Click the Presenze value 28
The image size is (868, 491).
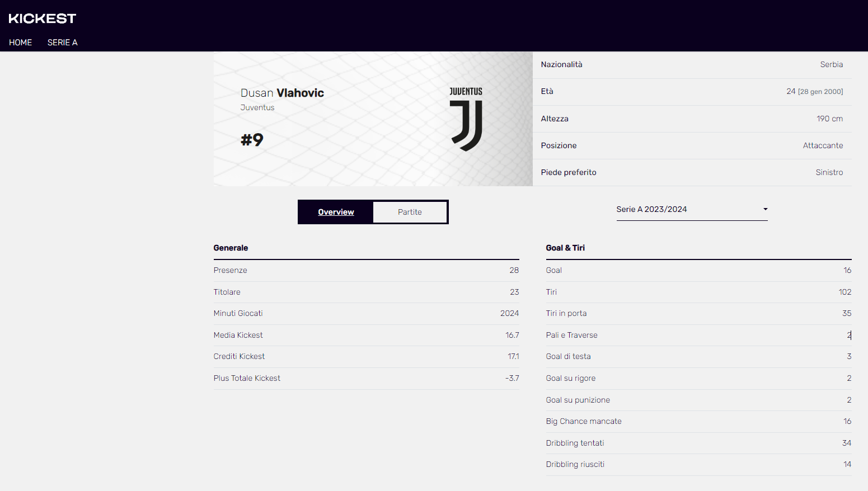(514, 270)
